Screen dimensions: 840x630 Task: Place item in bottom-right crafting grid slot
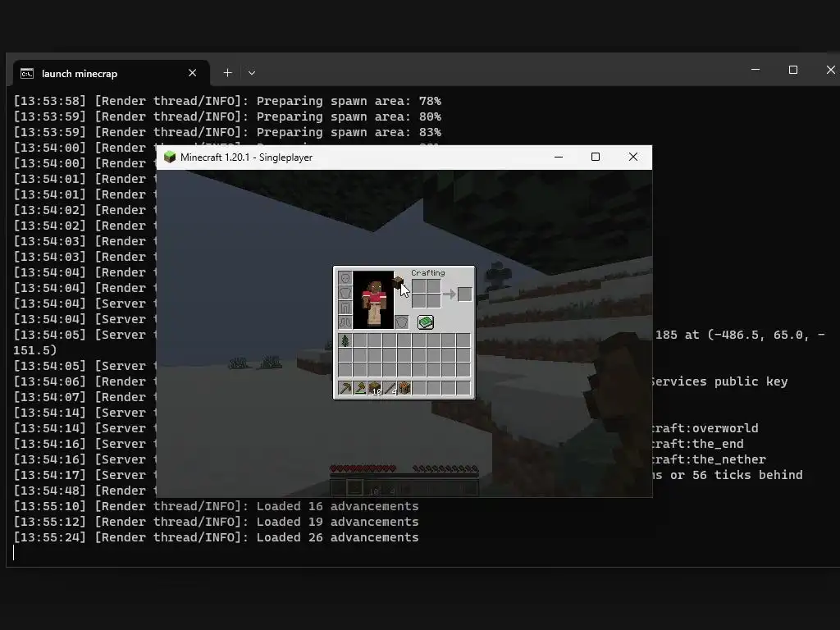tap(434, 301)
